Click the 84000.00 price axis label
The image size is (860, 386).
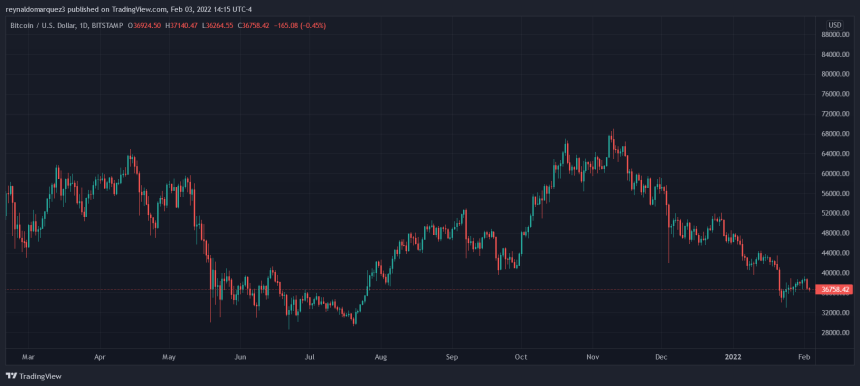[835, 54]
